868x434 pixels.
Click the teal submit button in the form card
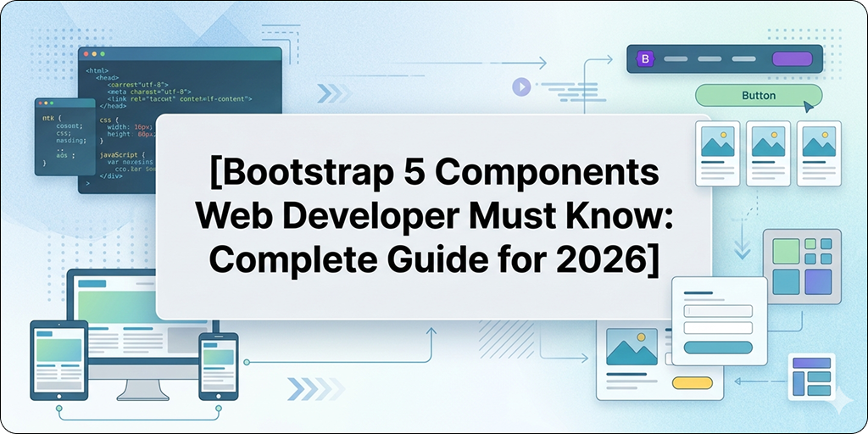click(x=718, y=347)
